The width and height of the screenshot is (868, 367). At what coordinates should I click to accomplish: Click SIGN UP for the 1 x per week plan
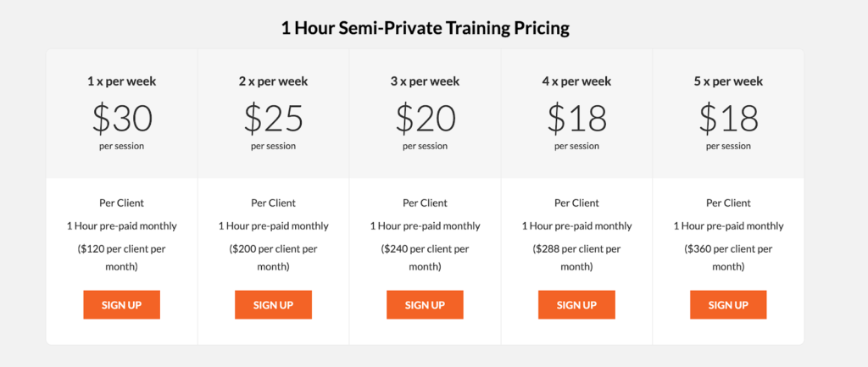121,305
